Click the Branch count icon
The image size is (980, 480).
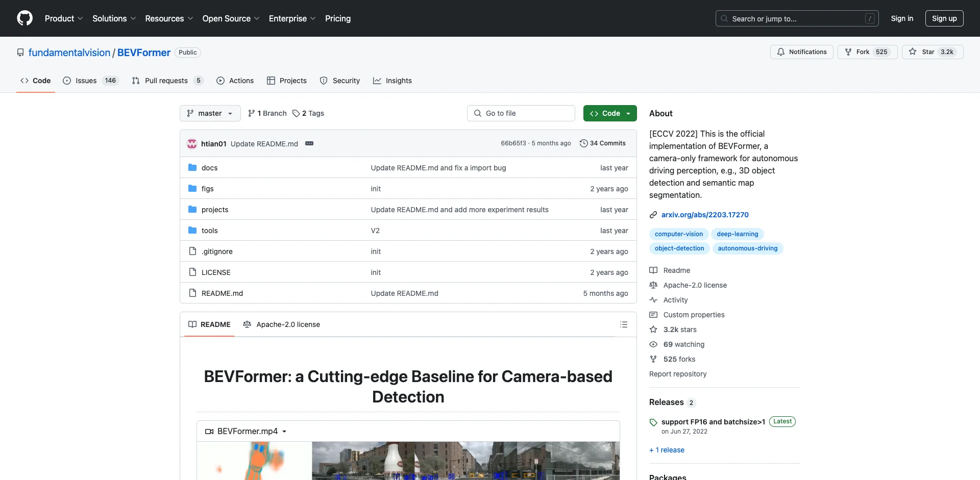[x=251, y=113]
